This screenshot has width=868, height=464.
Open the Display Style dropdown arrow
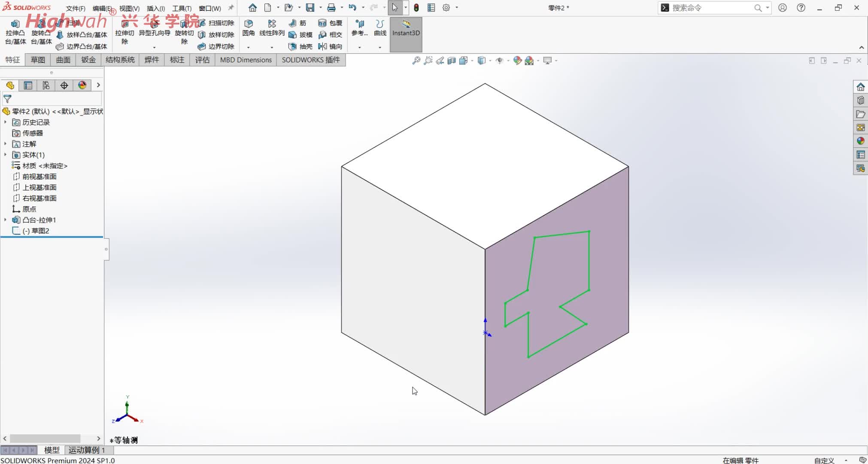tap(490, 61)
